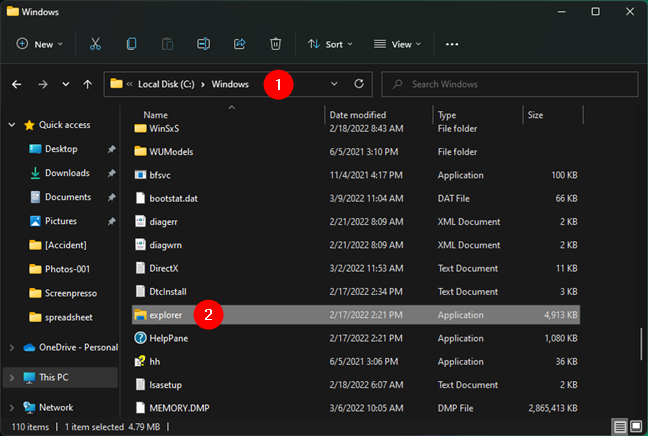Viewport: 648px width, 436px height.
Task: Click inside the Search Windows box
Action: tap(510, 84)
